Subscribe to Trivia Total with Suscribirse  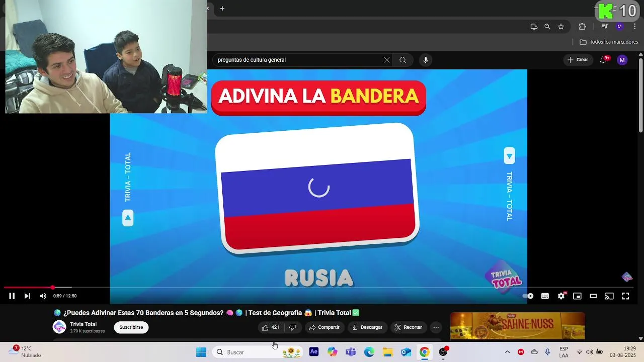[131, 327]
